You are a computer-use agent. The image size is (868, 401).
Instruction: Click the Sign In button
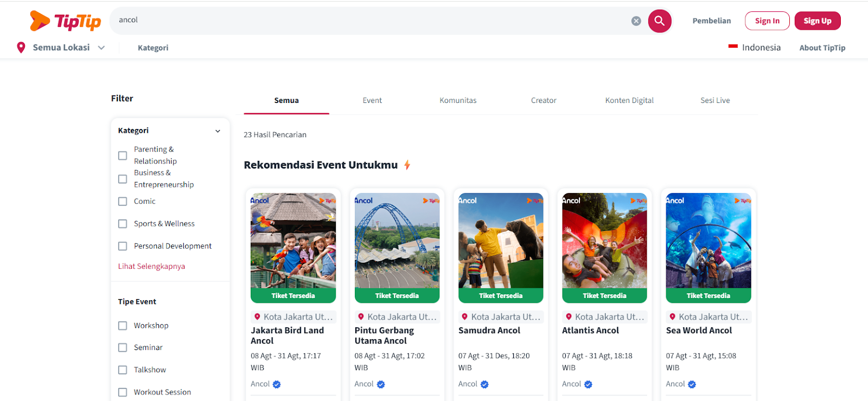(767, 21)
